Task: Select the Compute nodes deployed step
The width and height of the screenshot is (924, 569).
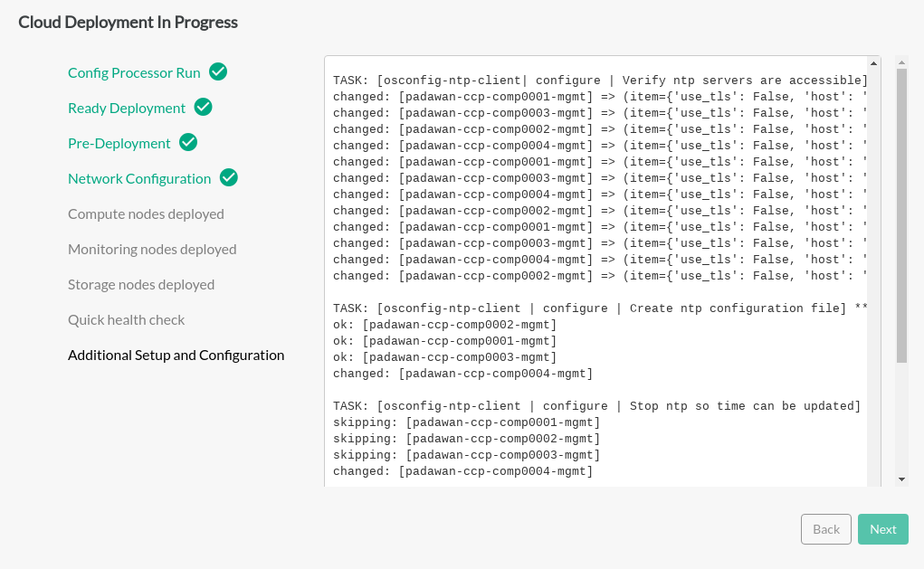Action: point(146,214)
